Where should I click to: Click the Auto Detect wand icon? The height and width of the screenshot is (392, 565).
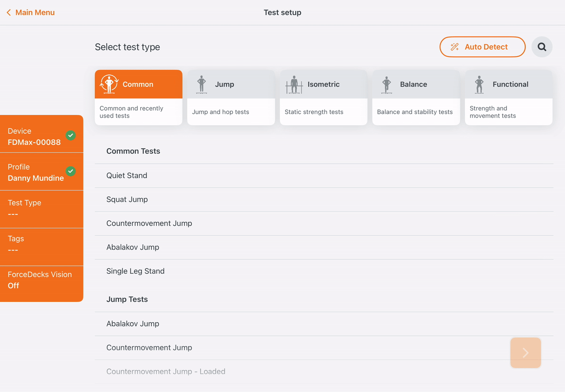[x=455, y=47]
